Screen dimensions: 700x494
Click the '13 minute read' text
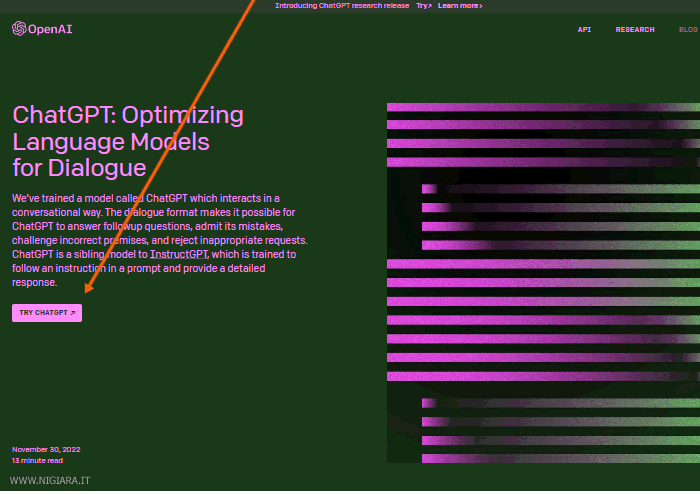click(x=38, y=461)
